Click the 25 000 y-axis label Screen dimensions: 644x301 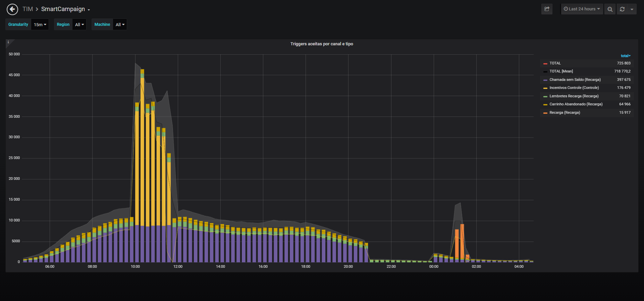[x=14, y=158]
